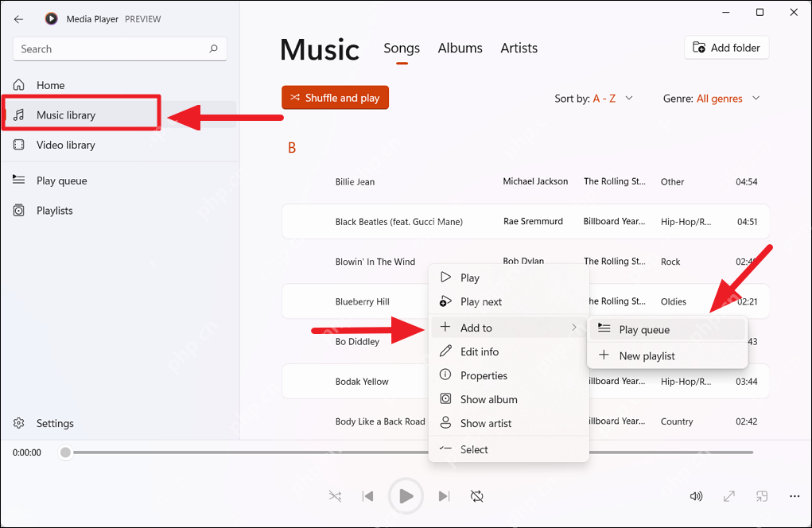
Task: Select the Body Like a Back Road song
Action: pyautogui.click(x=380, y=421)
